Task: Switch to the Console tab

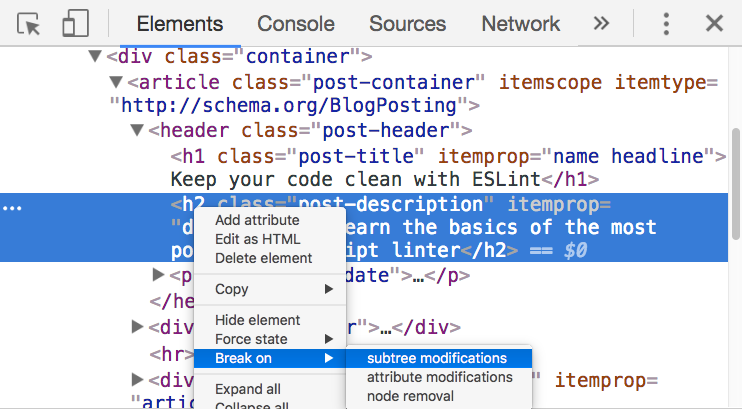Action: [x=296, y=24]
